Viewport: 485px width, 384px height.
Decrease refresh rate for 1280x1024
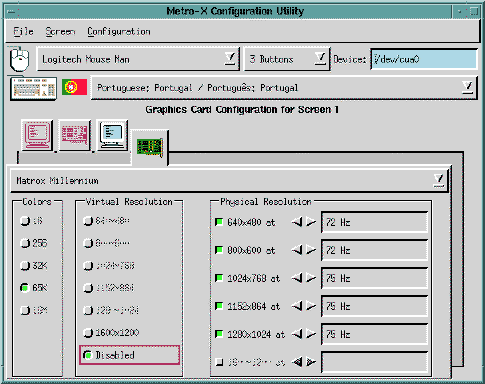tap(297, 334)
